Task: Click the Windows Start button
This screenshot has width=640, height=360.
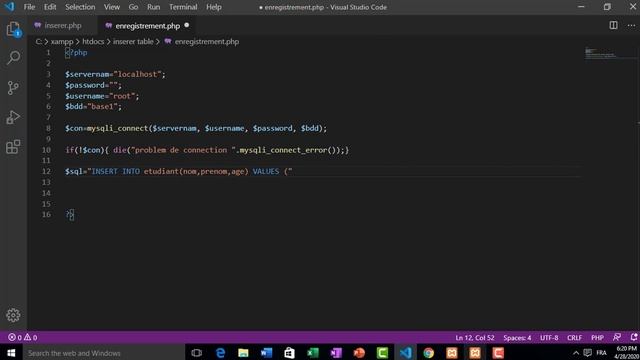Action: [x=11, y=353]
